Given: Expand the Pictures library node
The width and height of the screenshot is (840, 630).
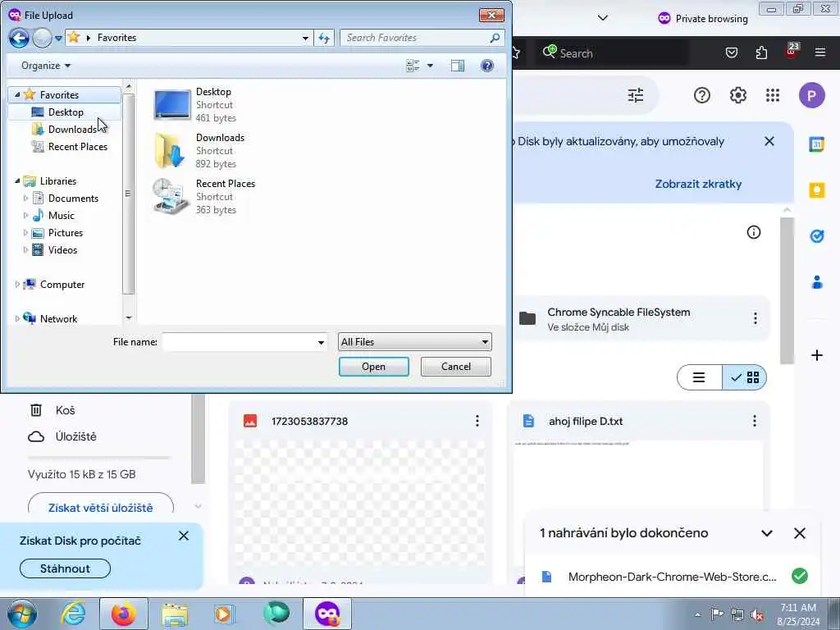Looking at the screenshot, I should pos(25,232).
